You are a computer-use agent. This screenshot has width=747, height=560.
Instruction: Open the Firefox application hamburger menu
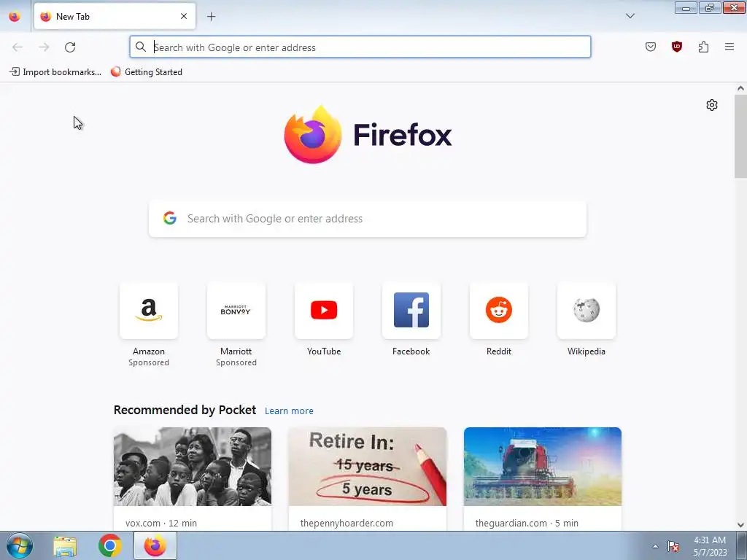(729, 47)
